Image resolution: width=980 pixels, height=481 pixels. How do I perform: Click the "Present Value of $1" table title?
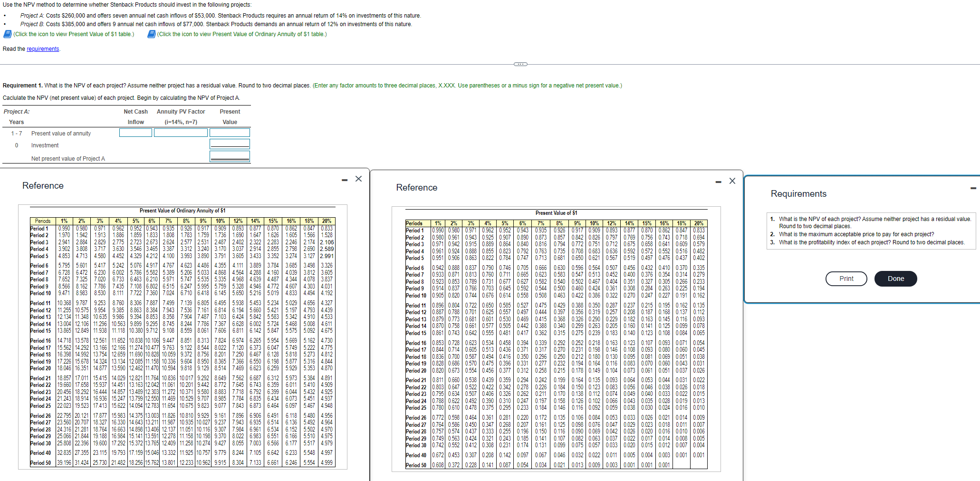[x=556, y=213]
